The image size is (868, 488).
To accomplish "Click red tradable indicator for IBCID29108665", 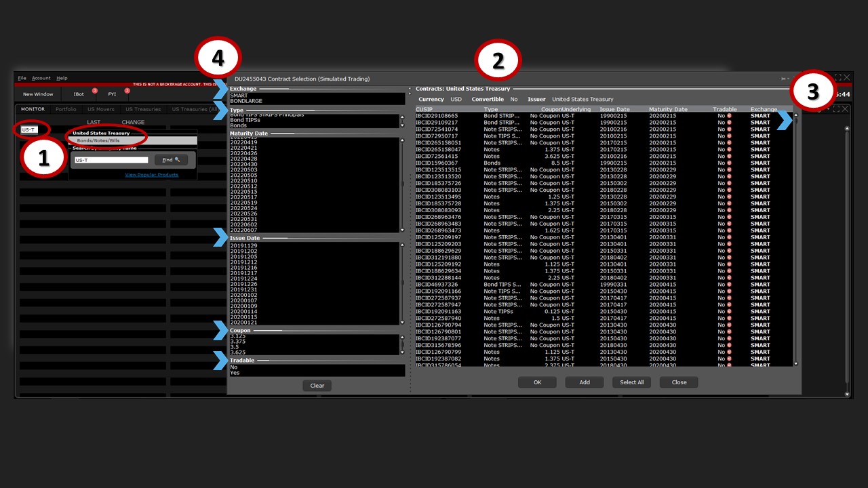I will 729,116.
